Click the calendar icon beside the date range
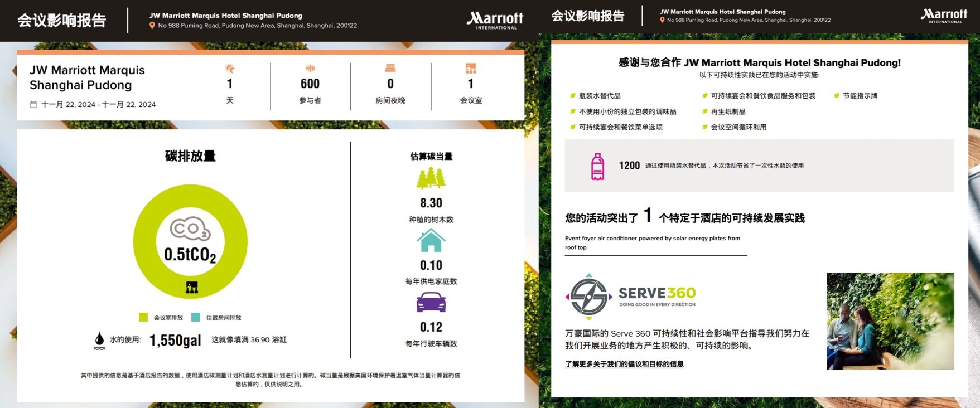The height and width of the screenshot is (408, 980). point(33,105)
